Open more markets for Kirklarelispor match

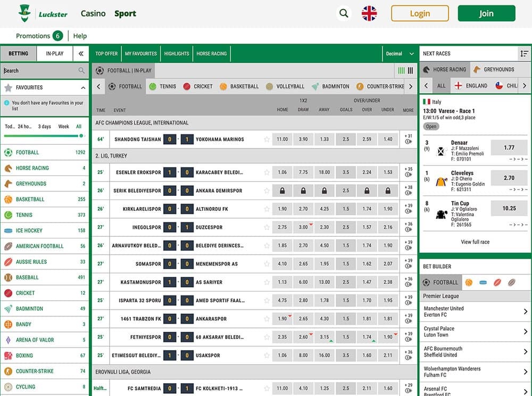click(409, 209)
